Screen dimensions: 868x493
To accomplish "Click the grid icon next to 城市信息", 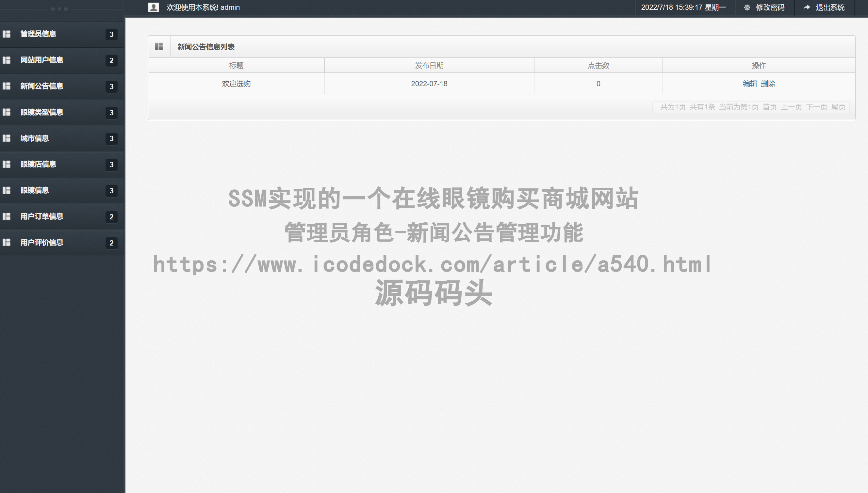I will 7,138.
